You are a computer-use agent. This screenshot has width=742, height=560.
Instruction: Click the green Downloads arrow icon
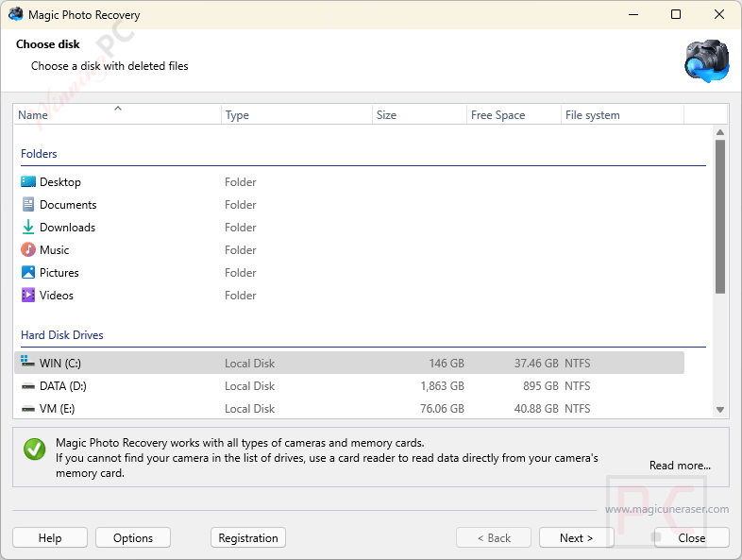[x=28, y=228]
